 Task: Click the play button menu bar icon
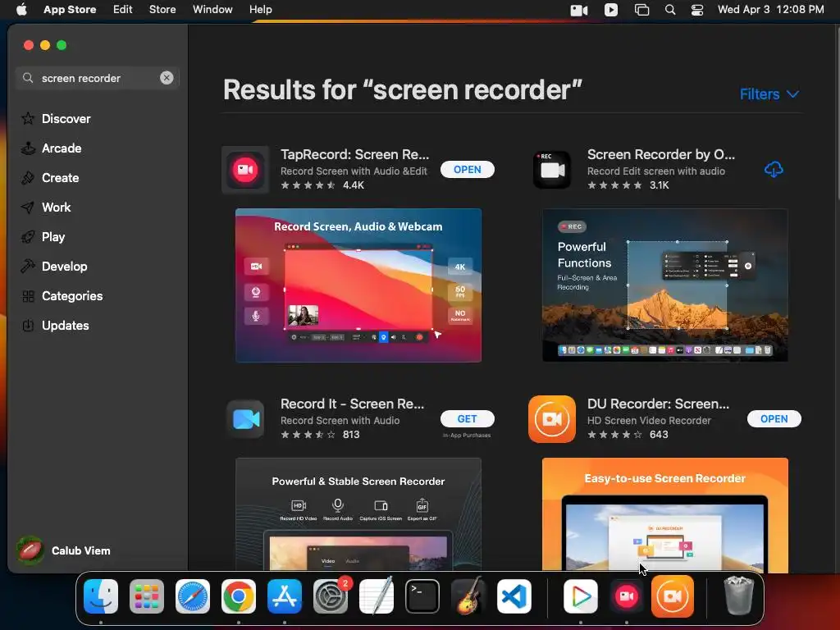610,10
